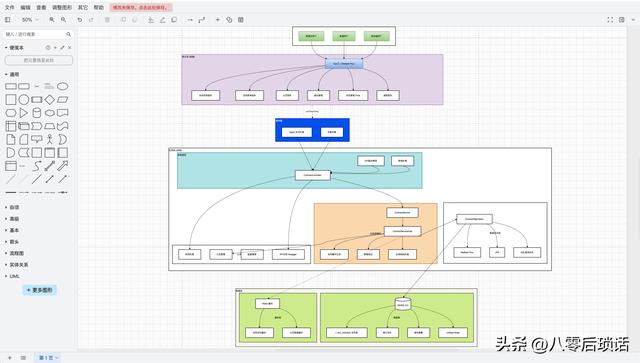Image resolution: width=640 pixels, height=363 pixels.
Task: Choose the cylinder shape in the sidebar
Action: 37,113
